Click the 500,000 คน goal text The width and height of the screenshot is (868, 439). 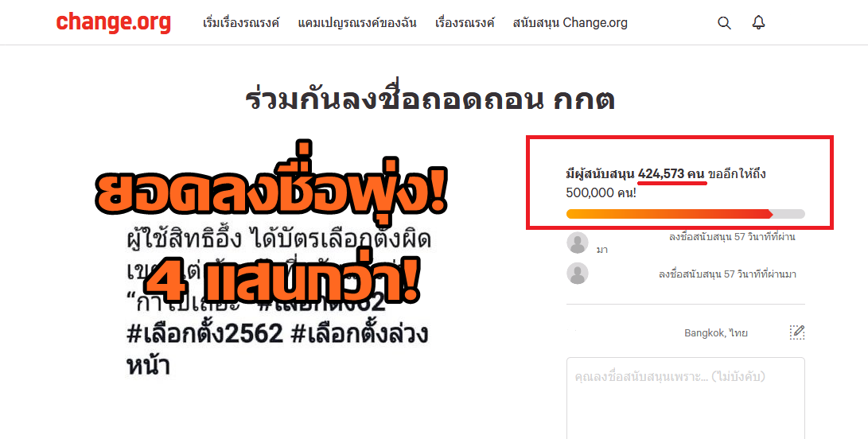point(601,192)
